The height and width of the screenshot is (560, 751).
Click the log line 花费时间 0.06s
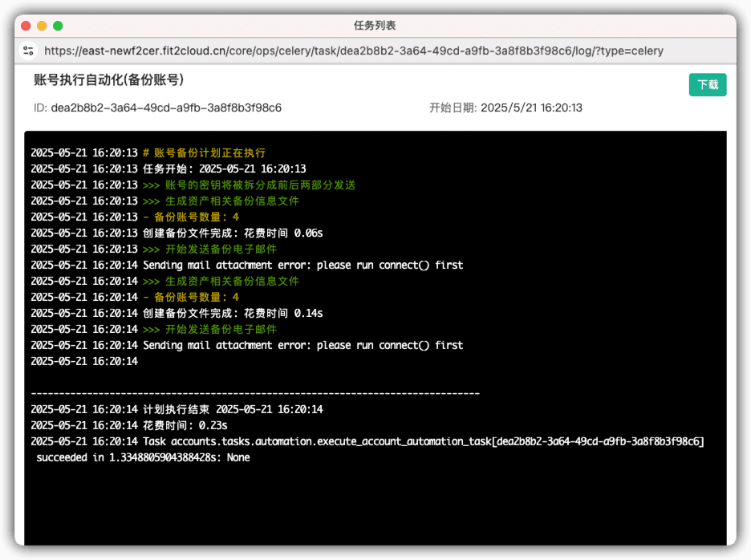click(177, 233)
